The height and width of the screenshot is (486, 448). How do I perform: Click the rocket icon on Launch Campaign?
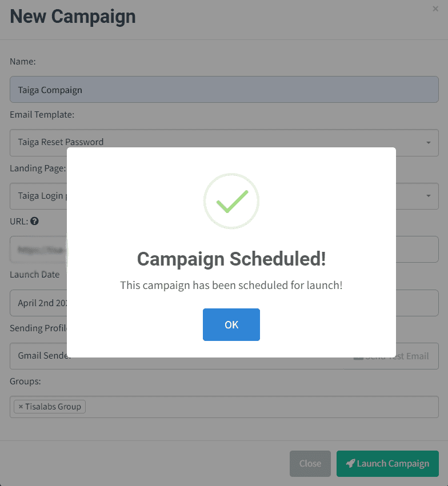click(350, 463)
